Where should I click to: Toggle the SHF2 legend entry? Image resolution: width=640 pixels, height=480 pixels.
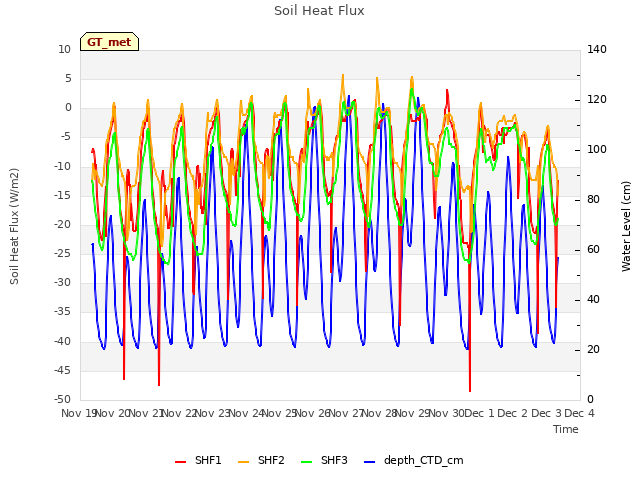click(261, 460)
